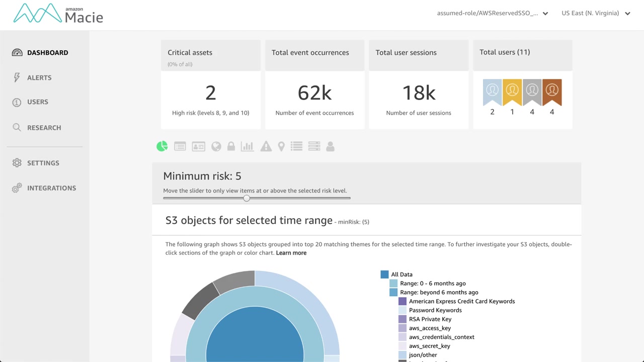Click the globe icon in the view toolbar
This screenshot has width=644, height=362.
tap(216, 146)
